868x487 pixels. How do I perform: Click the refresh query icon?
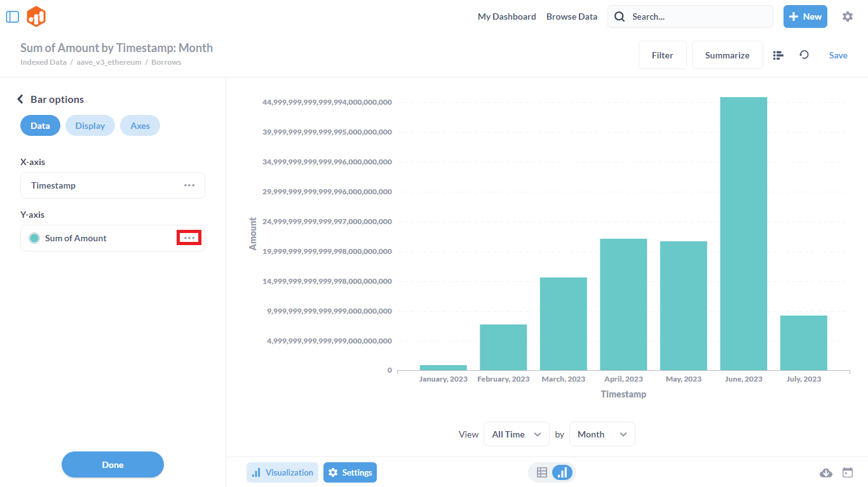pos(804,55)
